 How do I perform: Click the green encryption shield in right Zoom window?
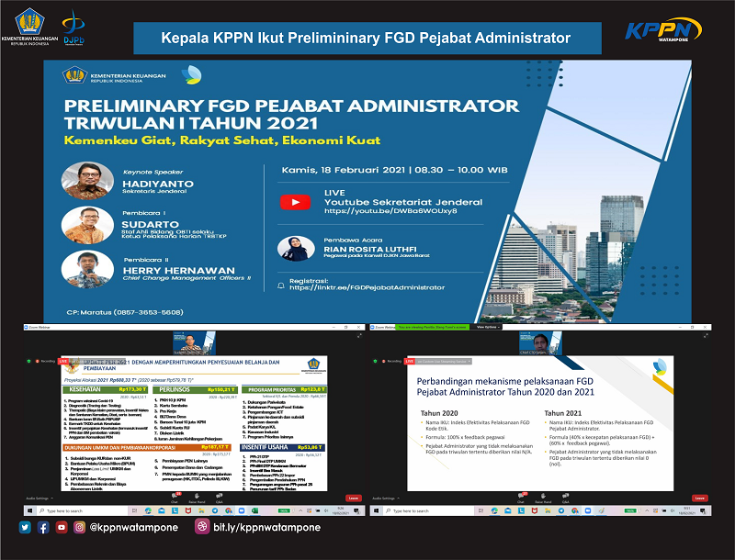(x=376, y=362)
